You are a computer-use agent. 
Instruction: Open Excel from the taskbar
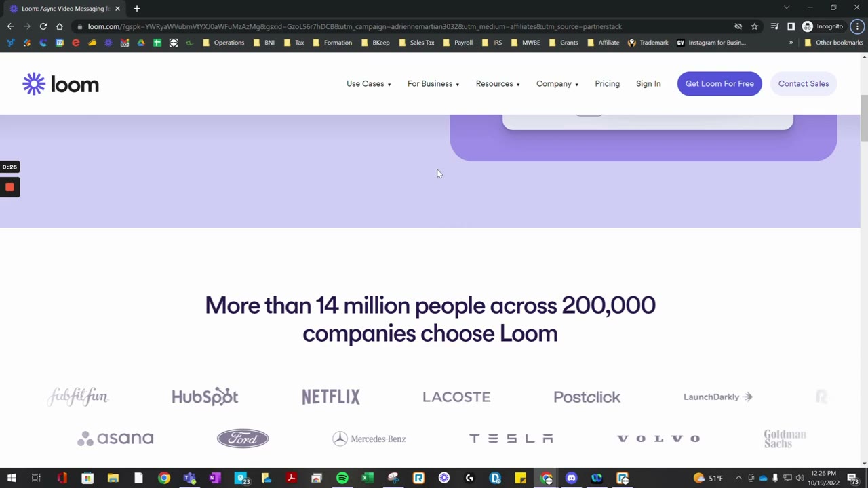[368, 479]
